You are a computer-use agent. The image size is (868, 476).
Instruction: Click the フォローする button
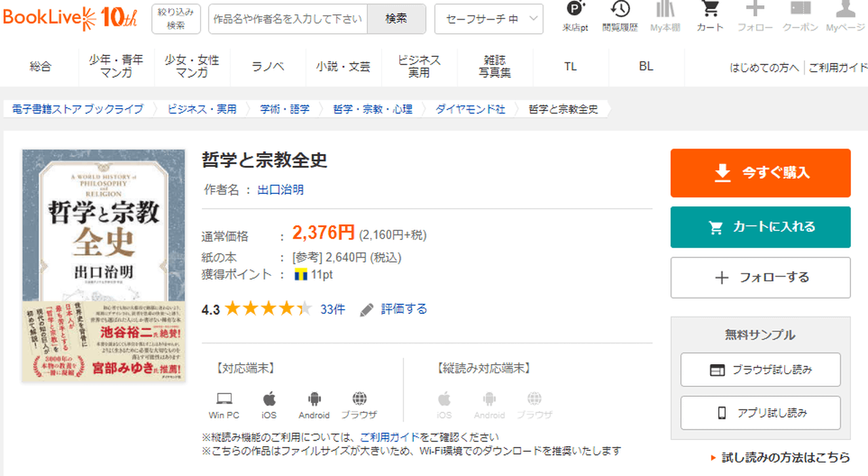tap(760, 277)
